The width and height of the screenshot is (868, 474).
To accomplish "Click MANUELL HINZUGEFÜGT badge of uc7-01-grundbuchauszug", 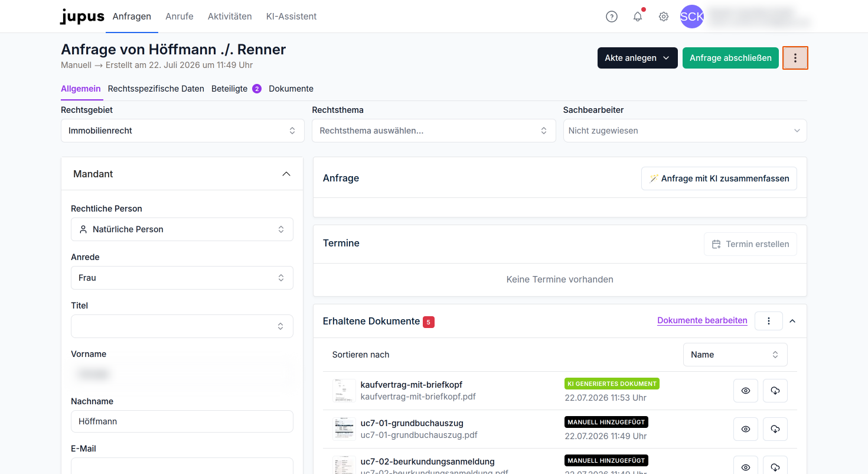I will coord(606,422).
